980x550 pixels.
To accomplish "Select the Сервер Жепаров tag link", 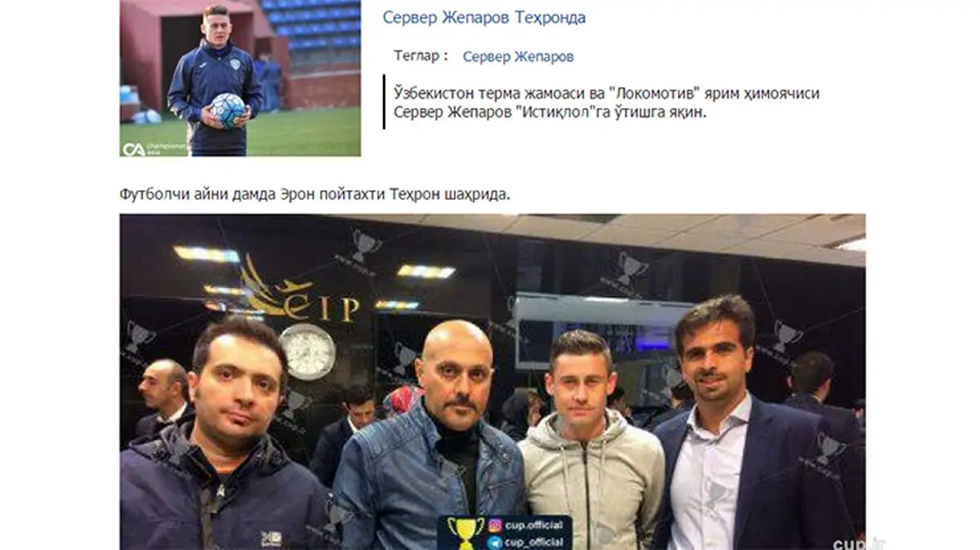I will [518, 56].
